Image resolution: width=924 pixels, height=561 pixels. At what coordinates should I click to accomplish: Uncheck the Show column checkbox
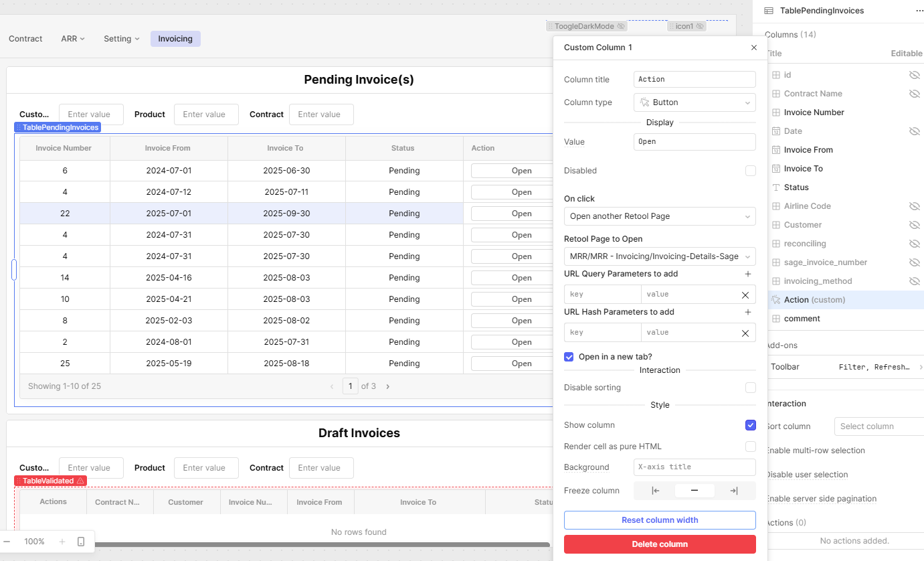751,425
